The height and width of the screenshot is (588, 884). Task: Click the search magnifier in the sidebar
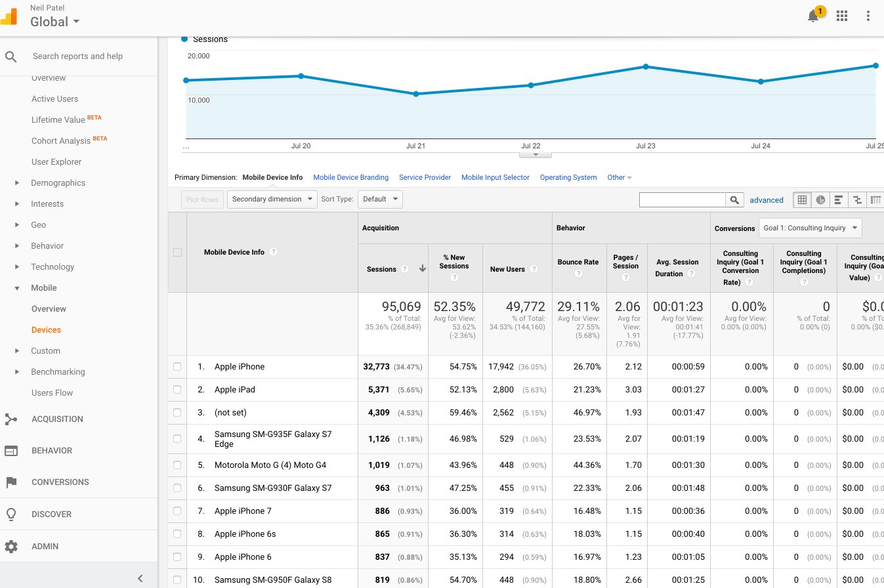(11, 56)
